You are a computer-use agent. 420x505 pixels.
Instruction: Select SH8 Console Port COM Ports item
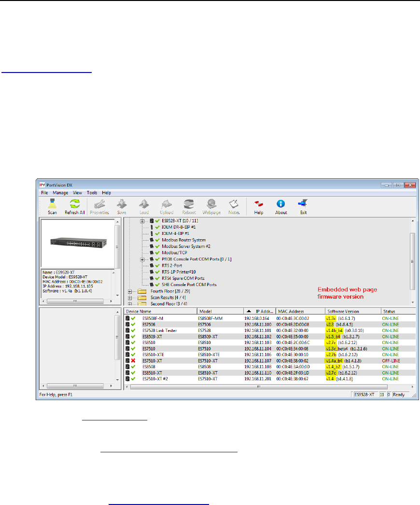[189, 285]
